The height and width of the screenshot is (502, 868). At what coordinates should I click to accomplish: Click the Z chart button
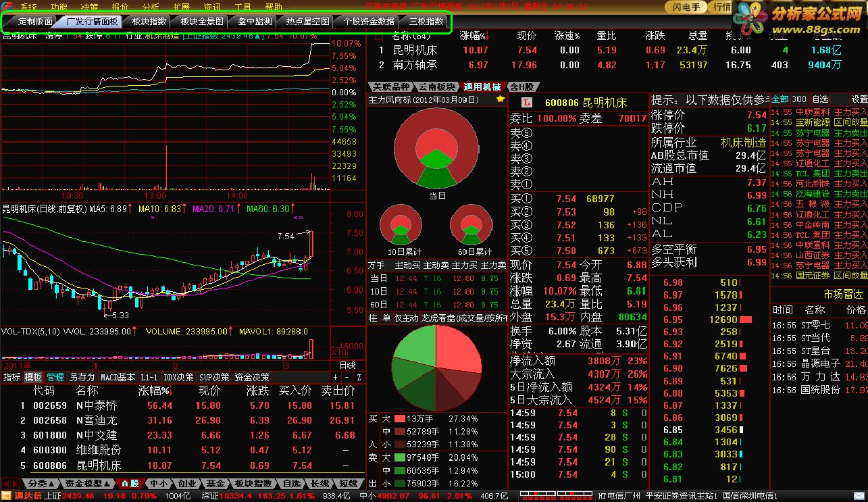359,377
